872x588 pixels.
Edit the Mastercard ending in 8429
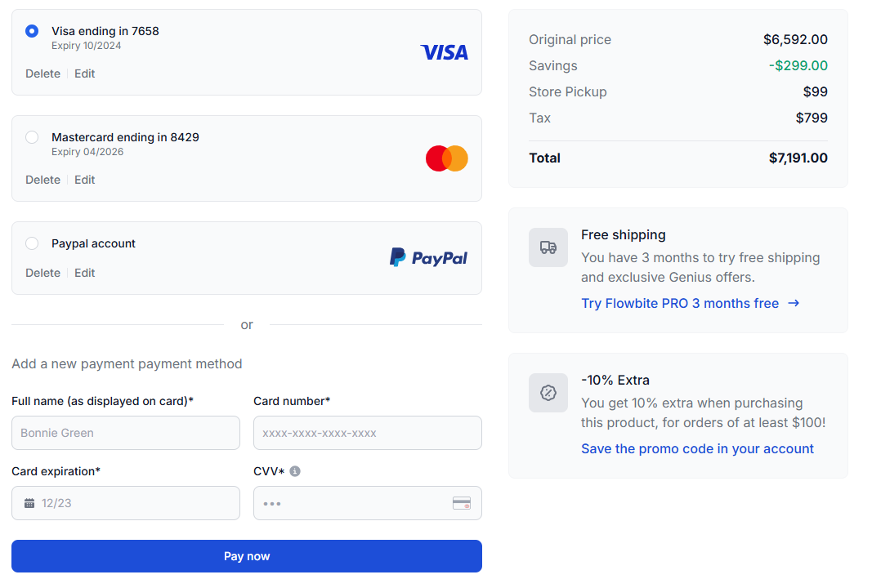[84, 180]
